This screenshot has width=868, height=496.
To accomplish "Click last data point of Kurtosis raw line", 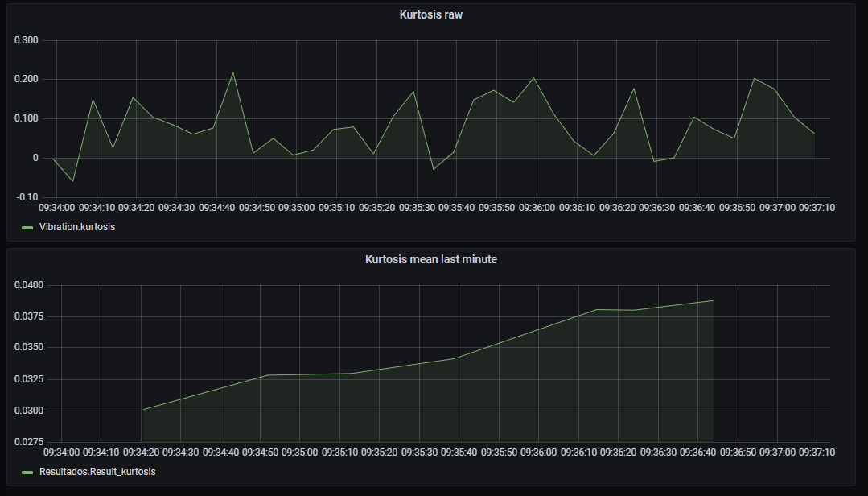I will (x=814, y=134).
